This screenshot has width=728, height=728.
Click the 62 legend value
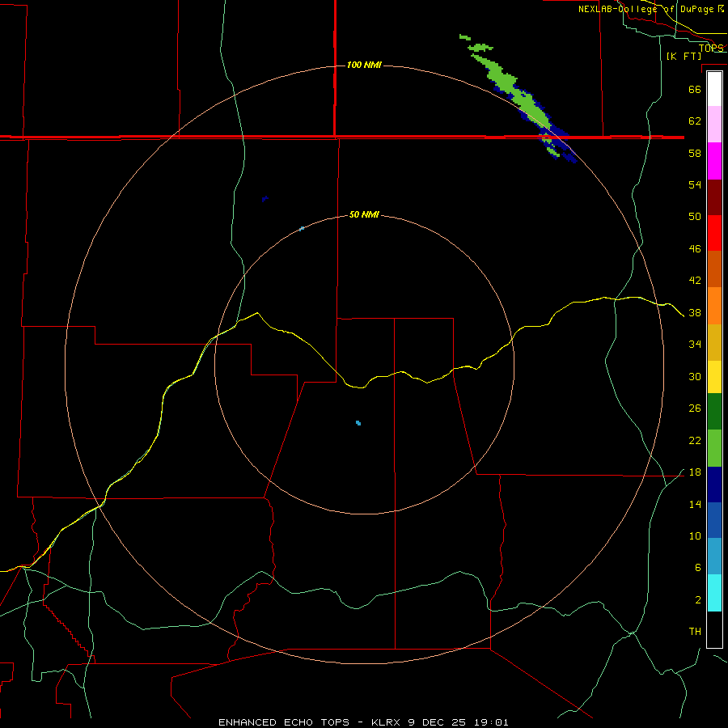tap(695, 121)
